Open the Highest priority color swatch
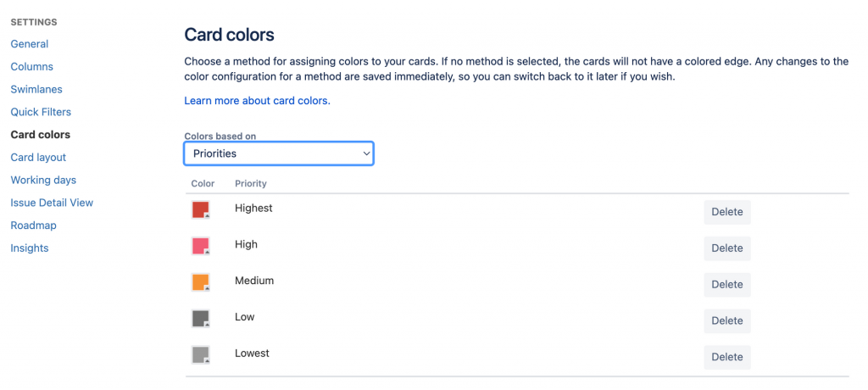This screenshot has height=390, width=868. click(201, 210)
